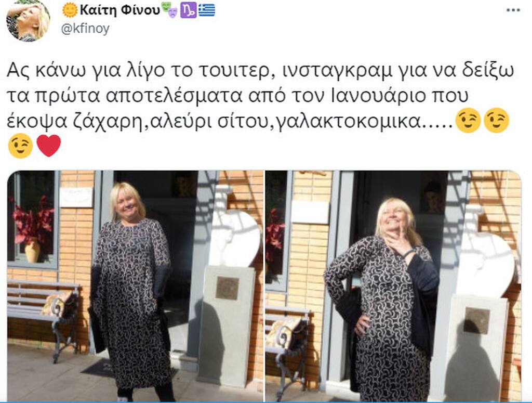Click the winking emoji beside the heart

20,146
